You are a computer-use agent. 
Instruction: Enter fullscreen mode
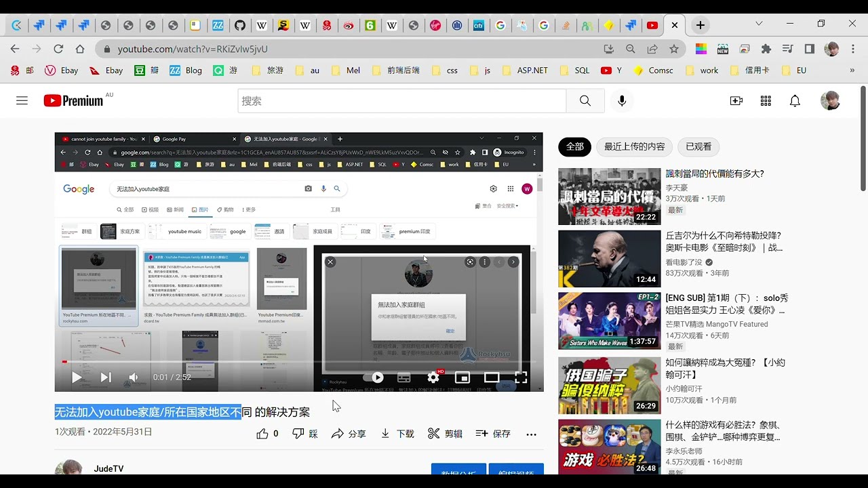coord(521,378)
